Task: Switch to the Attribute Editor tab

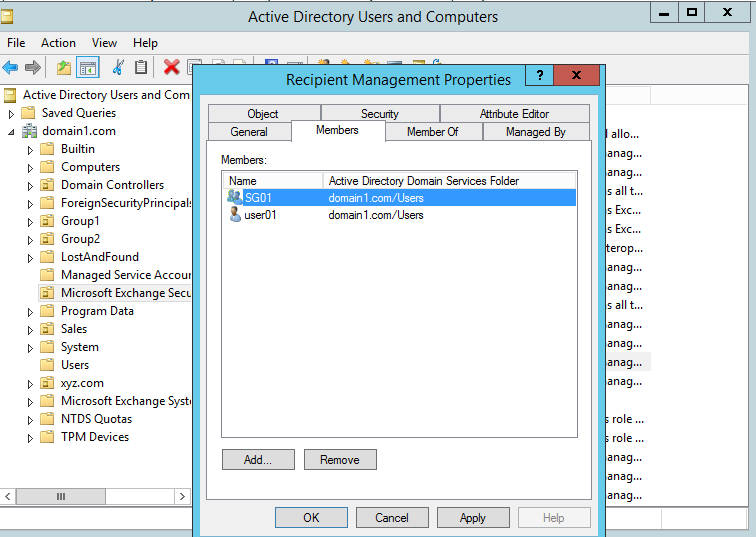Action: coord(514,114)
